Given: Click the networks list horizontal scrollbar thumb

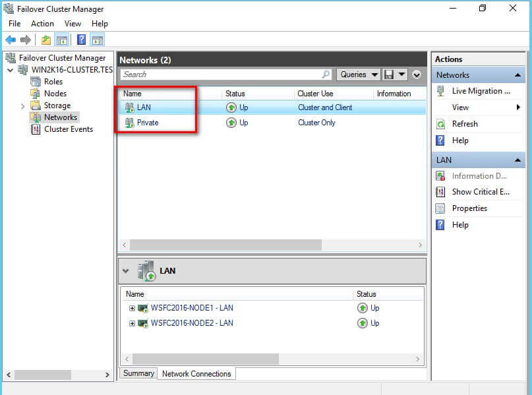Looking at the screenshot, I should coord(225,245).
